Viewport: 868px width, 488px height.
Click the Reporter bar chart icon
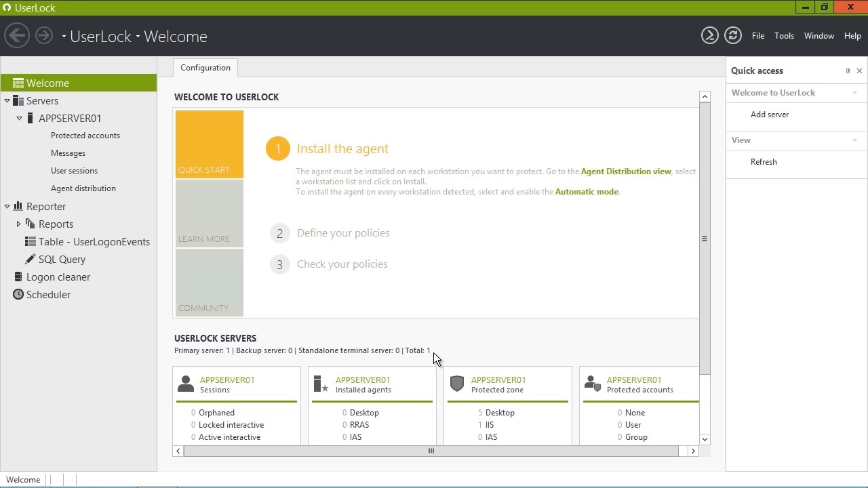point(18,207)
